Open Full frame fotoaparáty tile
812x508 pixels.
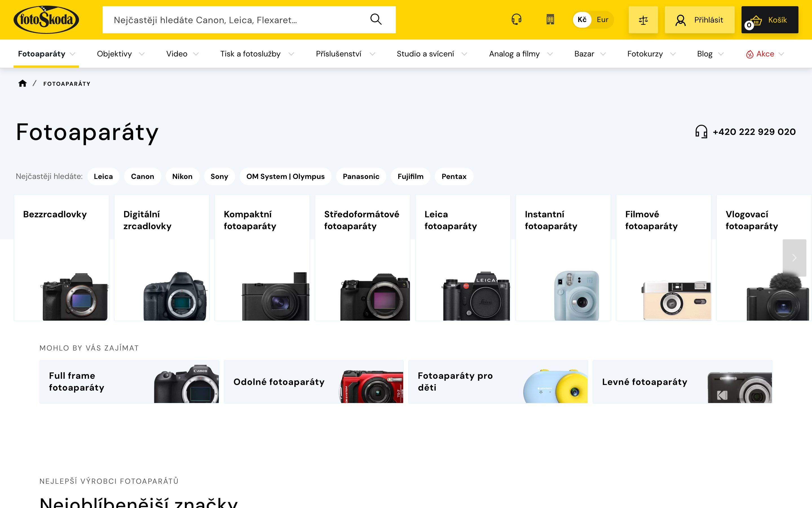[129, 382]
